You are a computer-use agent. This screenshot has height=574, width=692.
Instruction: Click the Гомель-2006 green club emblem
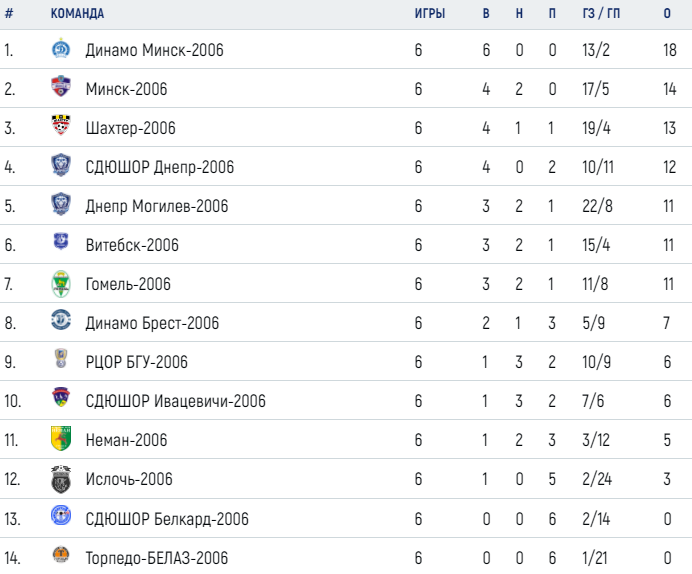click(x=61, y=284)
